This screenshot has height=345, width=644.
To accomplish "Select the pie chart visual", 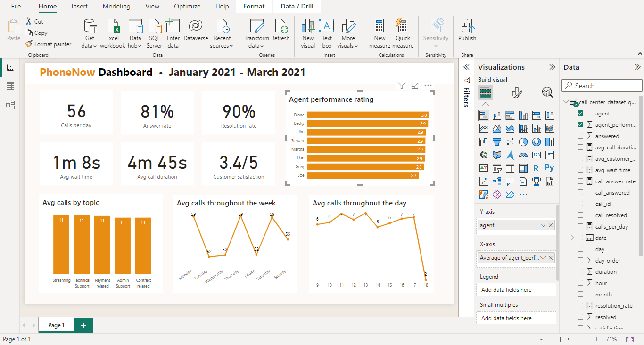I will point(523,141).
